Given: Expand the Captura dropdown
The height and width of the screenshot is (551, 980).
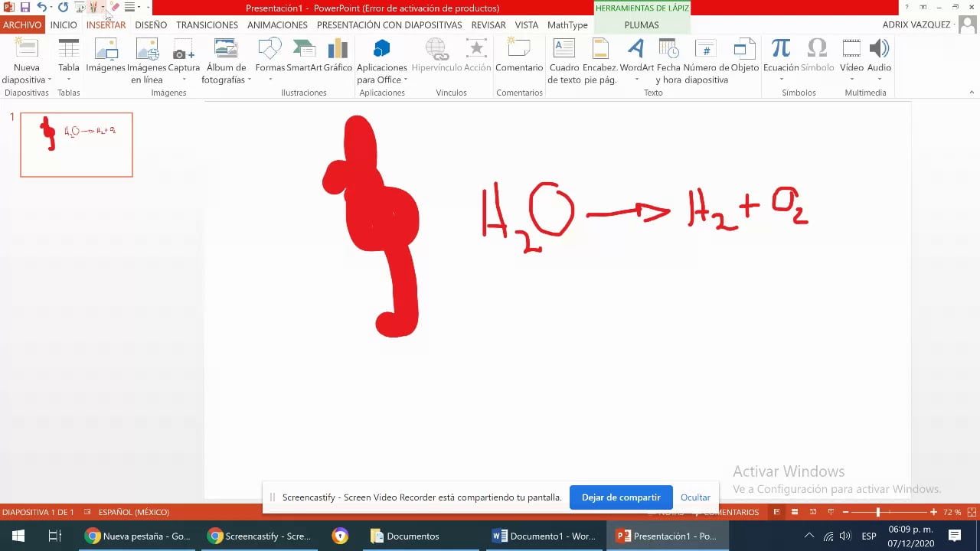Looking at the screenshot, I should coord(184,80).
